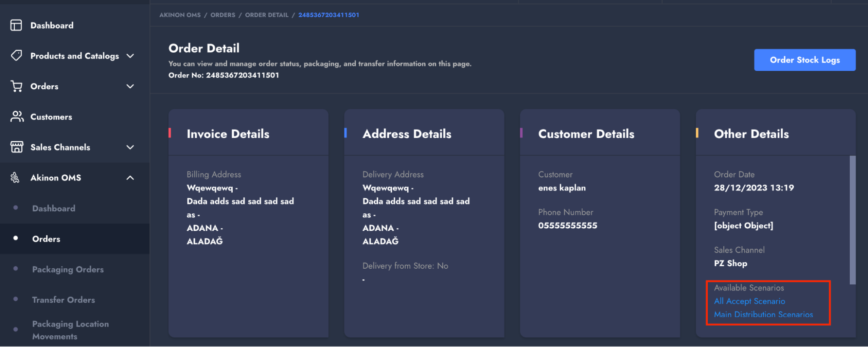Open the All Accept Scenario link
The height and width of the screenshot is (347, 868).
click(x=749, y=301)
